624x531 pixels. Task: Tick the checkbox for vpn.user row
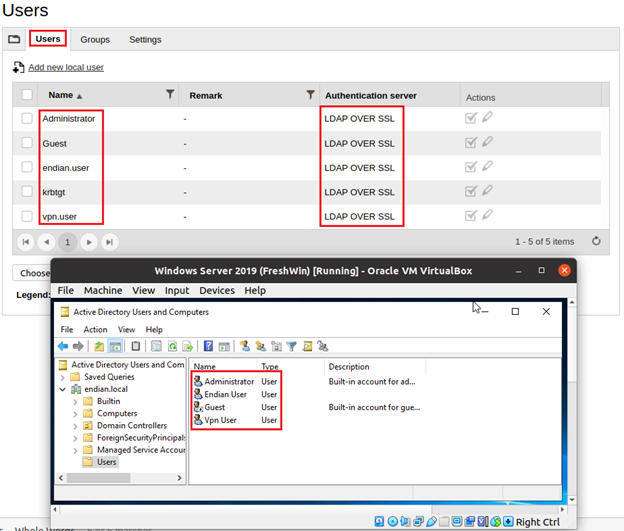click(x=27, y=216)
